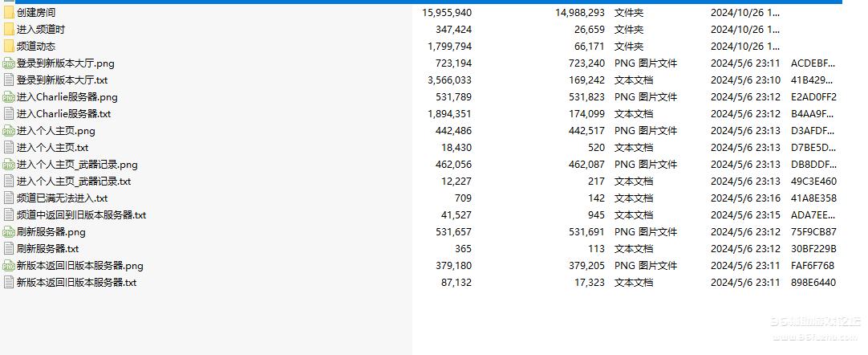Click the PNG icon for 登录到新版本大厅.png
The height and width of the screenshot is (355, 868).
coord(9,63)
